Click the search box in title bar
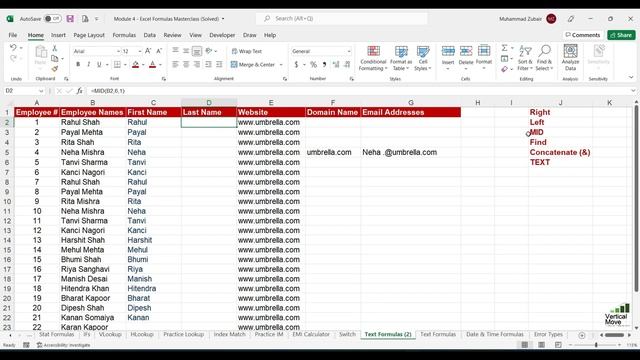Screen dimensions: 640x360 click(342, 18)
